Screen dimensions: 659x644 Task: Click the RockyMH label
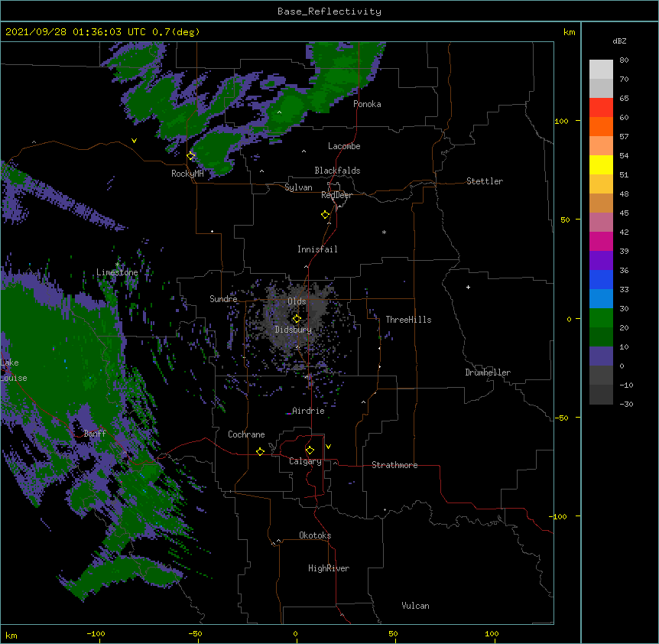click(x=187, y=174)
